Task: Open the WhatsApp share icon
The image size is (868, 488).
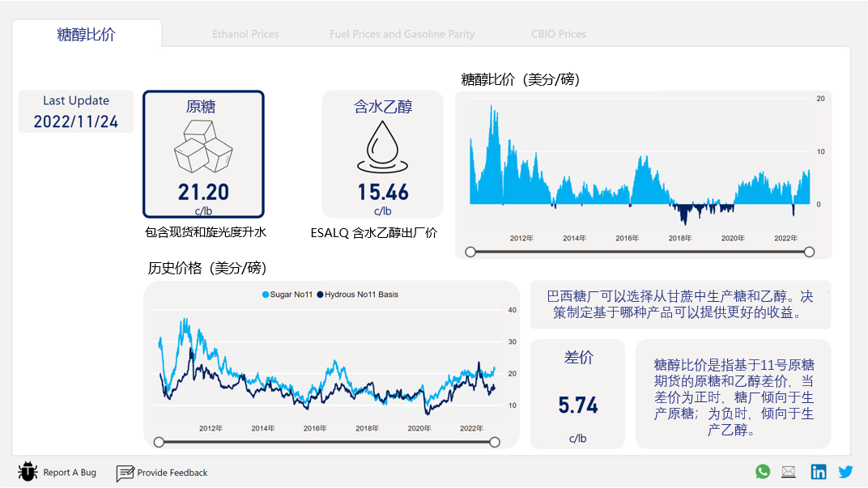Action: [763, 471]
